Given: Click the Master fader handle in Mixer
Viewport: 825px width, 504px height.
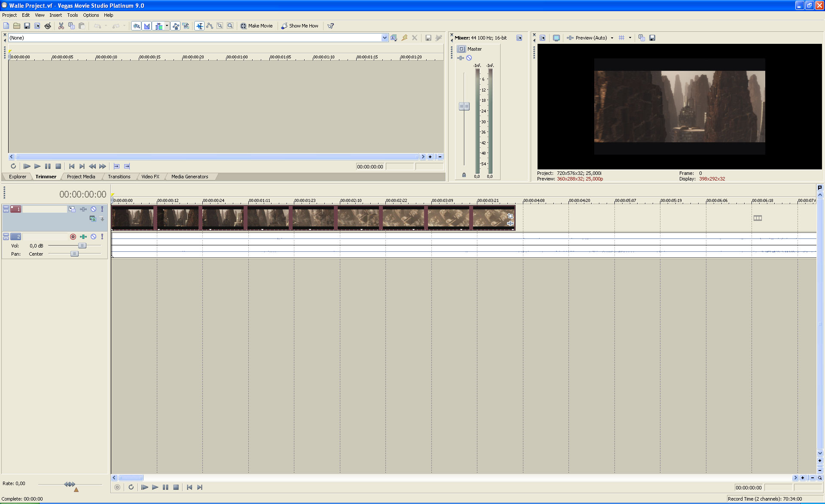Looking at the screenshot, I should (x=464, y=106).
